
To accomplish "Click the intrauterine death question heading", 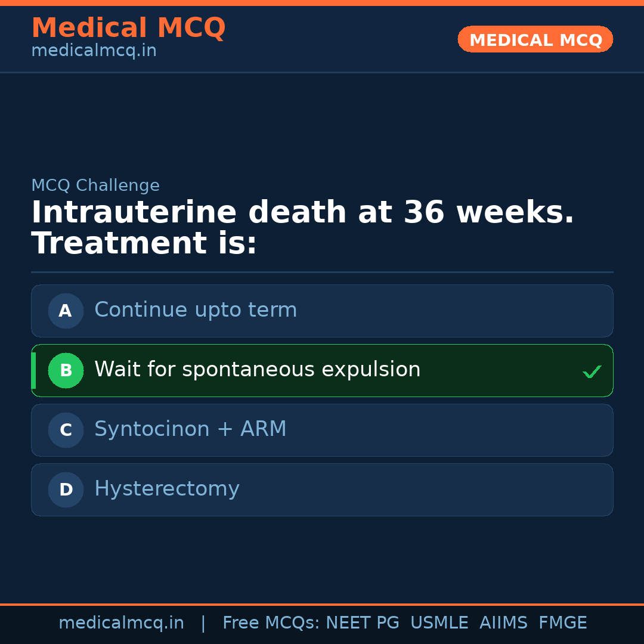I will pyautogui.click(x=302, y=228).
